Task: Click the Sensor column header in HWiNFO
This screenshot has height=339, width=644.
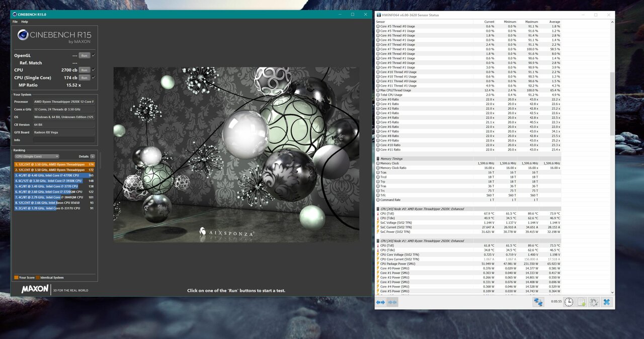Action: point(380,22)
